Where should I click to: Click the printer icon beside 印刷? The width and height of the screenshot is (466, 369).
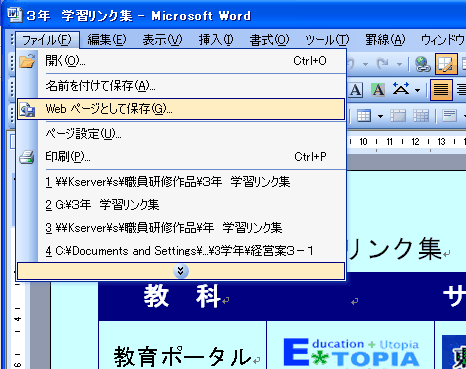27,157
